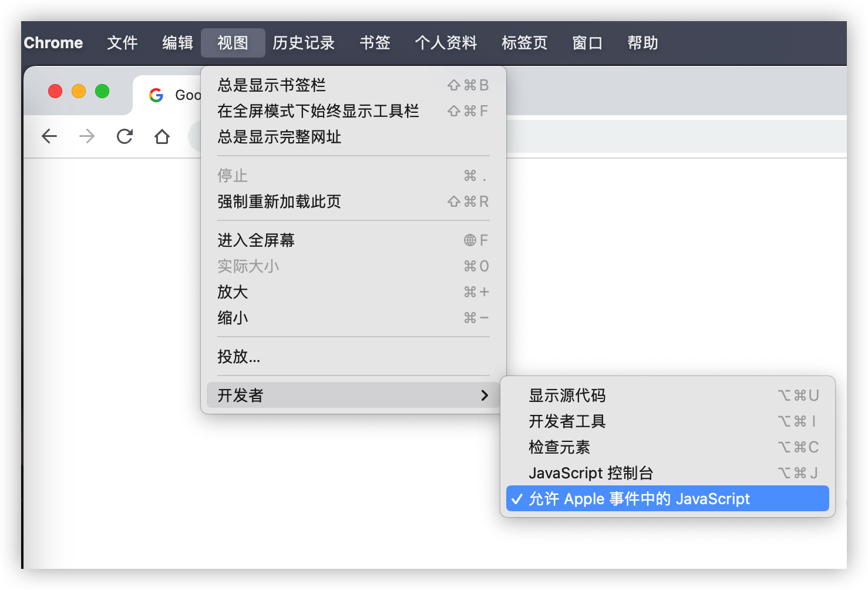Click the browser back arrow
The image size is (868, 590).
pyautogui.click(x=49, y=136)
